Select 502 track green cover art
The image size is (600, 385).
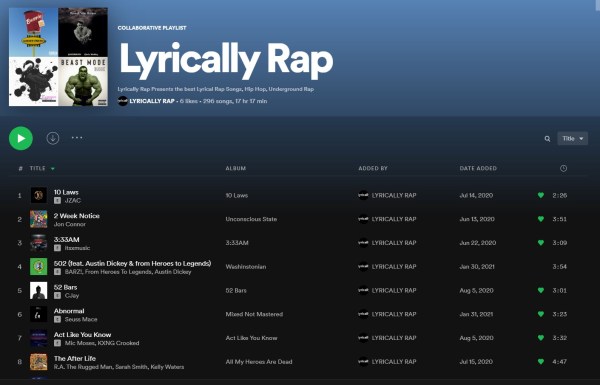[39, 266]
